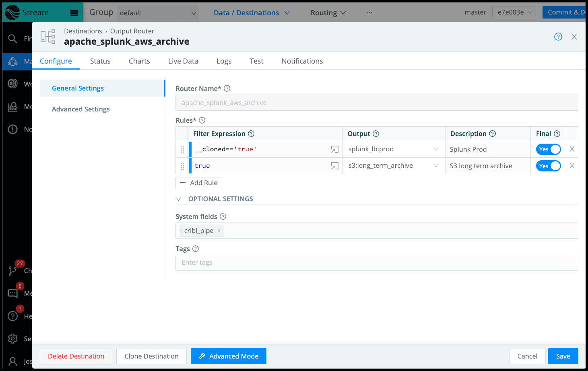The height and width of the screenshot is (371, 588).
Task: Click drag handle of first rule row
Action: point(182,149)
